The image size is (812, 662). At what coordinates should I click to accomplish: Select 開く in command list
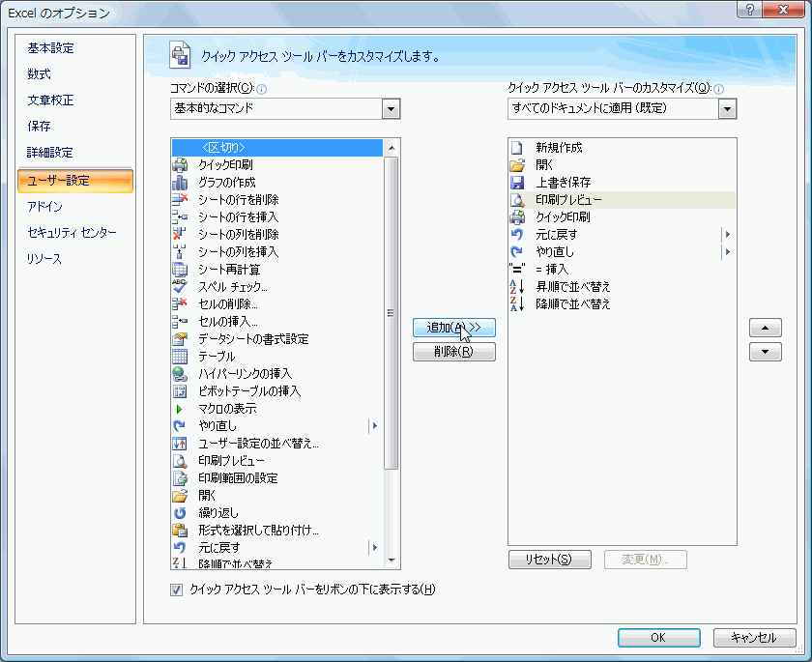277,496
